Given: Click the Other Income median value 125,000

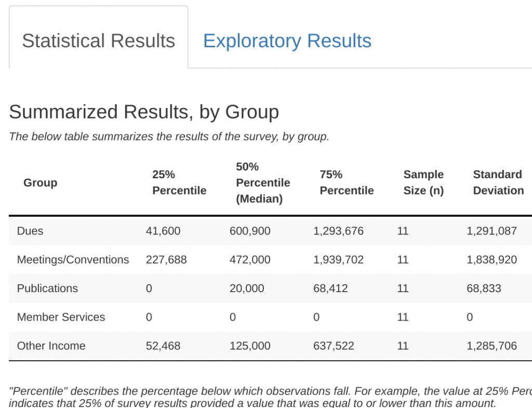Looking at the screenshot, I should [x=250, y=346].
